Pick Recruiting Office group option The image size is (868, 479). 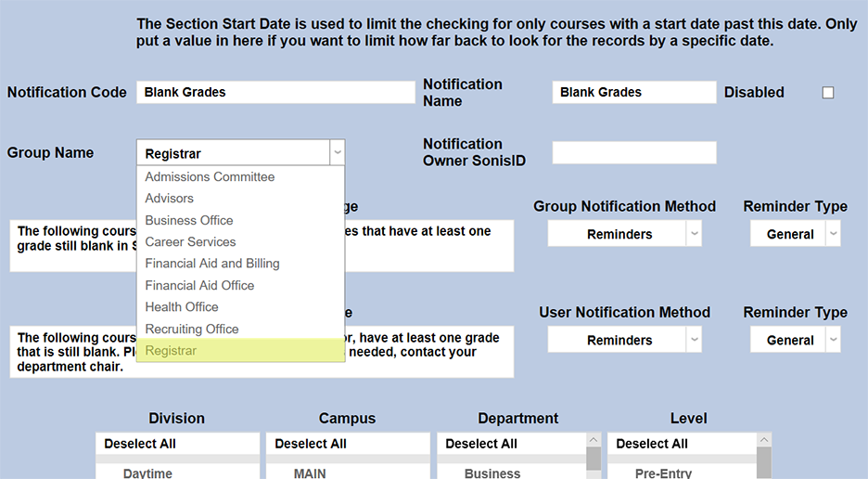[192, 330]
